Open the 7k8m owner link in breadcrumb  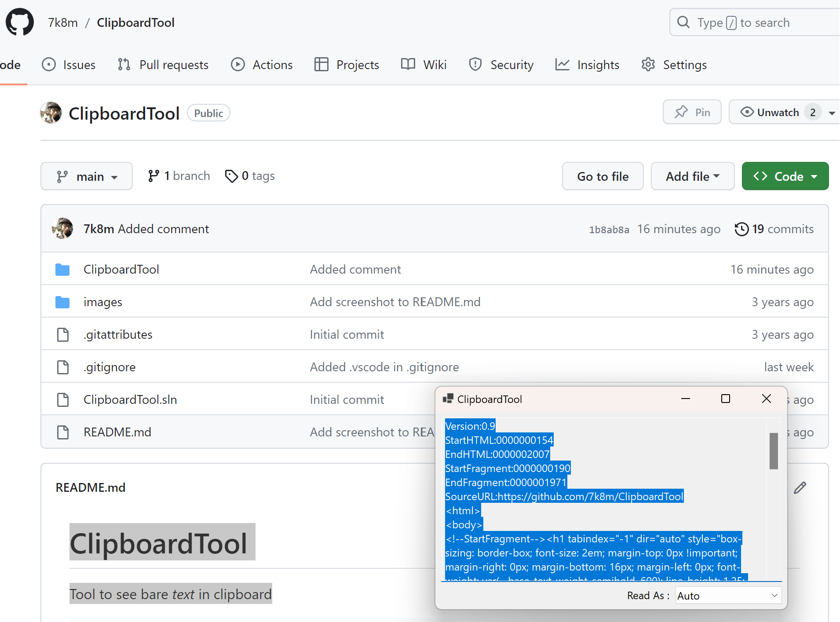pos(63,22)
